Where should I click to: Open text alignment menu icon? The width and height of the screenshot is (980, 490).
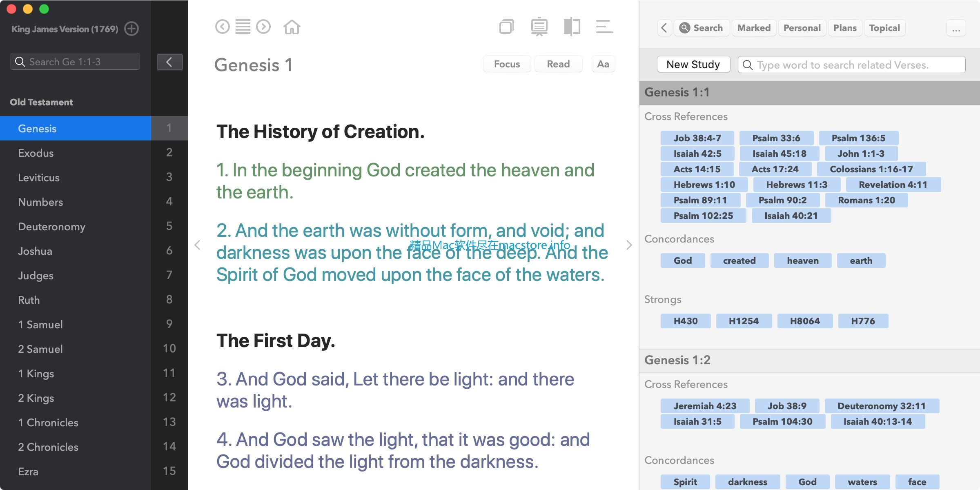pos(604,27)
